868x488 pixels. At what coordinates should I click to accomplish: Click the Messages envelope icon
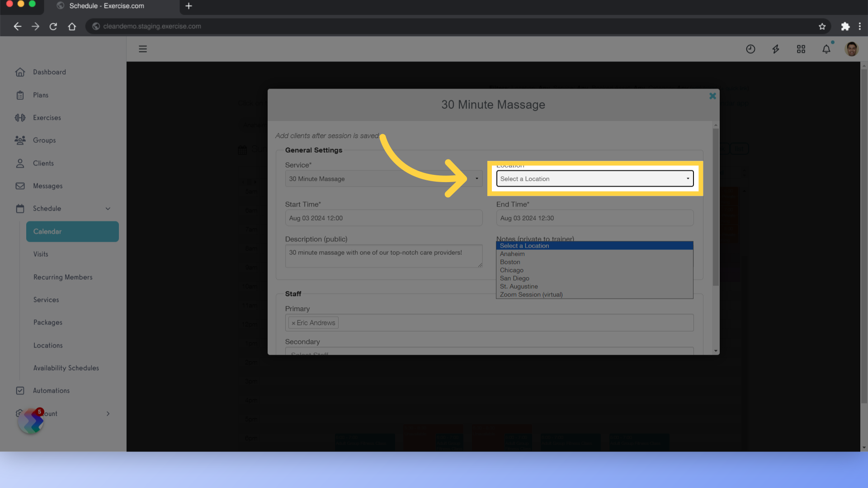click(x=20, y=186)
